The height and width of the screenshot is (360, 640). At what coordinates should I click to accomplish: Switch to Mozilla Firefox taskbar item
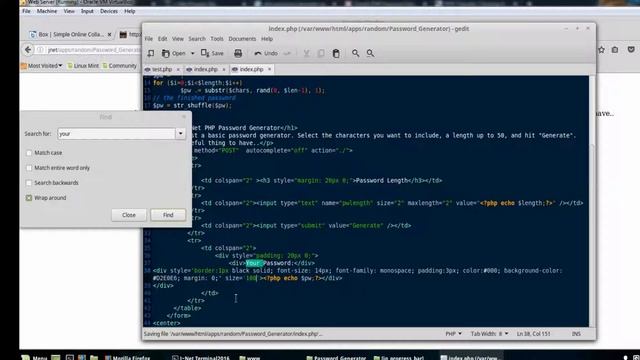(x=127, y=357)
